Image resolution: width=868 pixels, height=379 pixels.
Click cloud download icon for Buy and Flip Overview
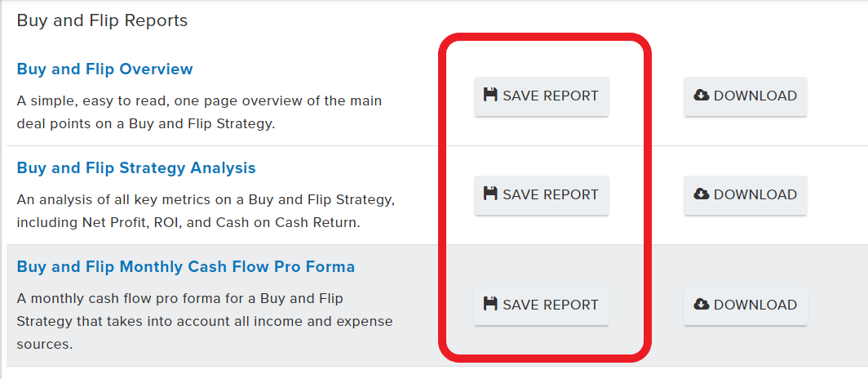(702, 96)
